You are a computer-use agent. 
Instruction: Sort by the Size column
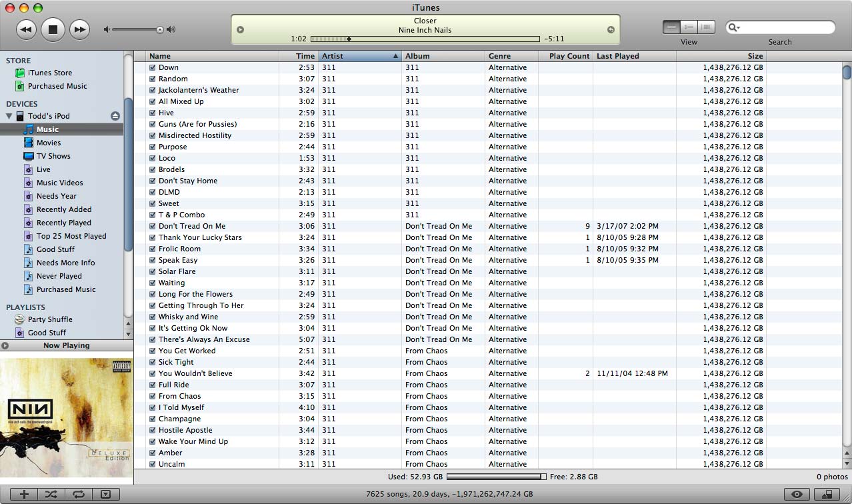(x=721, y=56)
